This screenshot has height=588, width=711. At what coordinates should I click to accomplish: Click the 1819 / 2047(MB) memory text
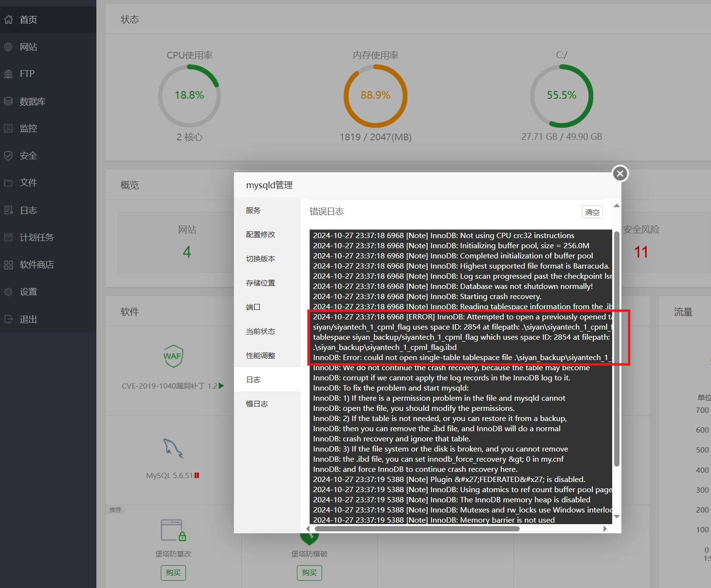375,137
